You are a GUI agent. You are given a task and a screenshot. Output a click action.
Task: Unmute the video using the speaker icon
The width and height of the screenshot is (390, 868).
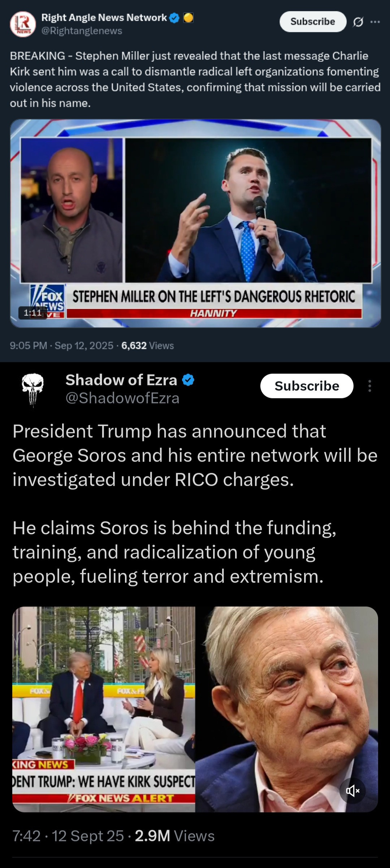click(352, 791)
